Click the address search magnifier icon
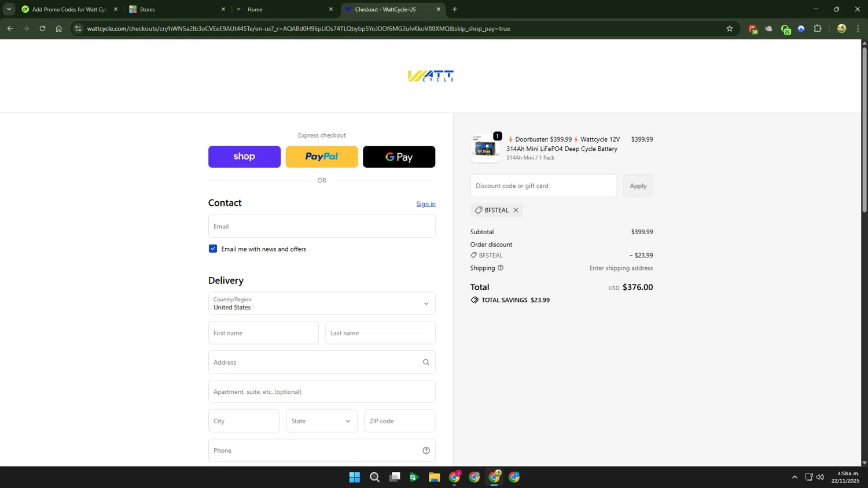 [x=426, y=363]
